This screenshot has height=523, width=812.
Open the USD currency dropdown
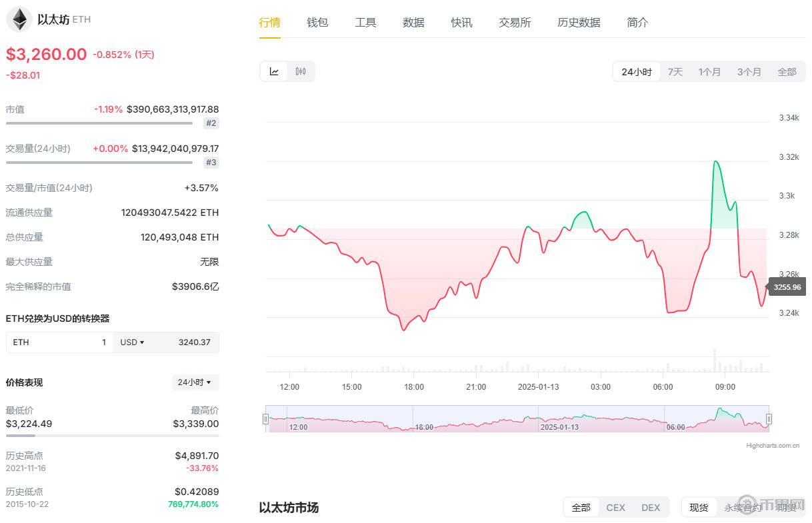click(132, 342)
